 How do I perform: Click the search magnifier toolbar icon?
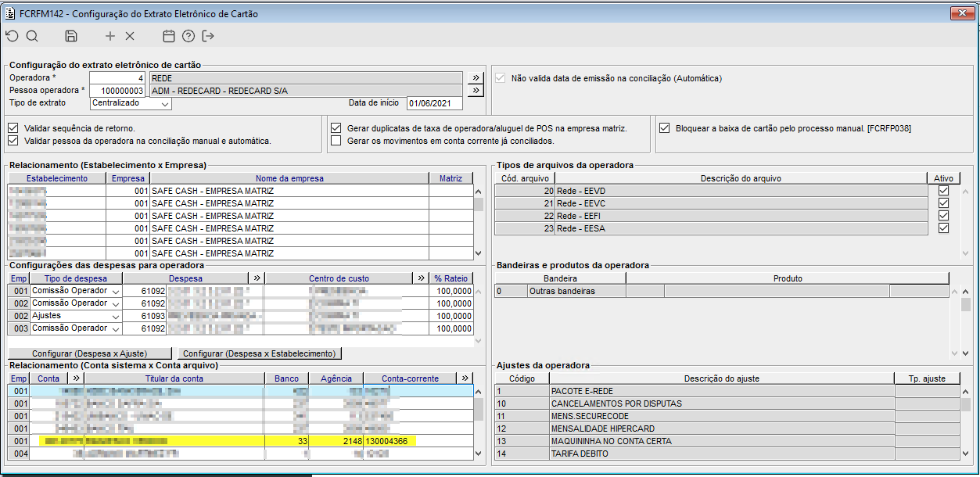(x=32, y=36)
